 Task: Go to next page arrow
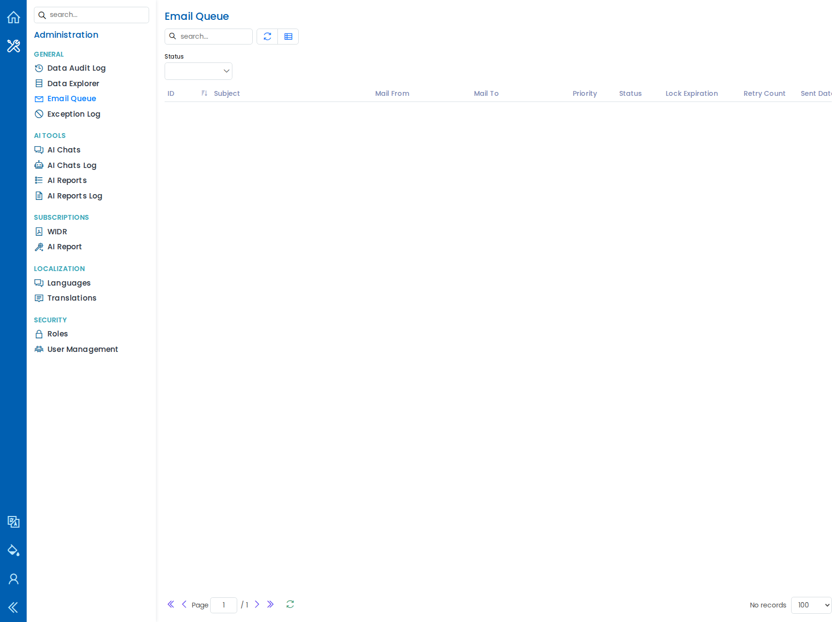257,604
